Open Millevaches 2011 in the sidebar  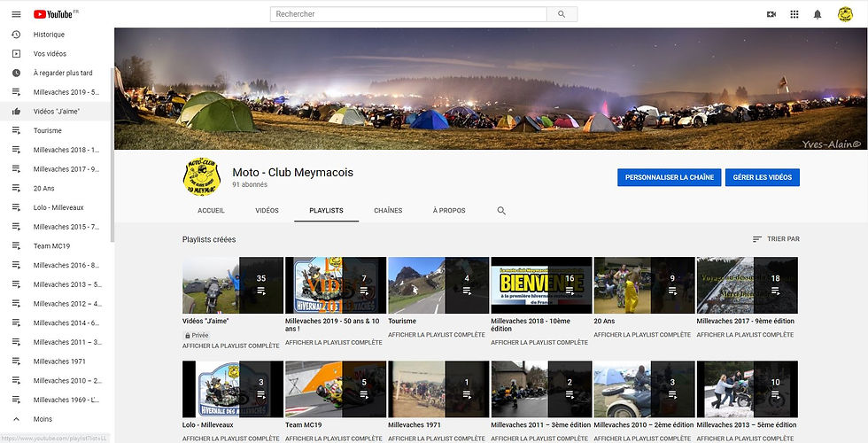click(55, 342)
